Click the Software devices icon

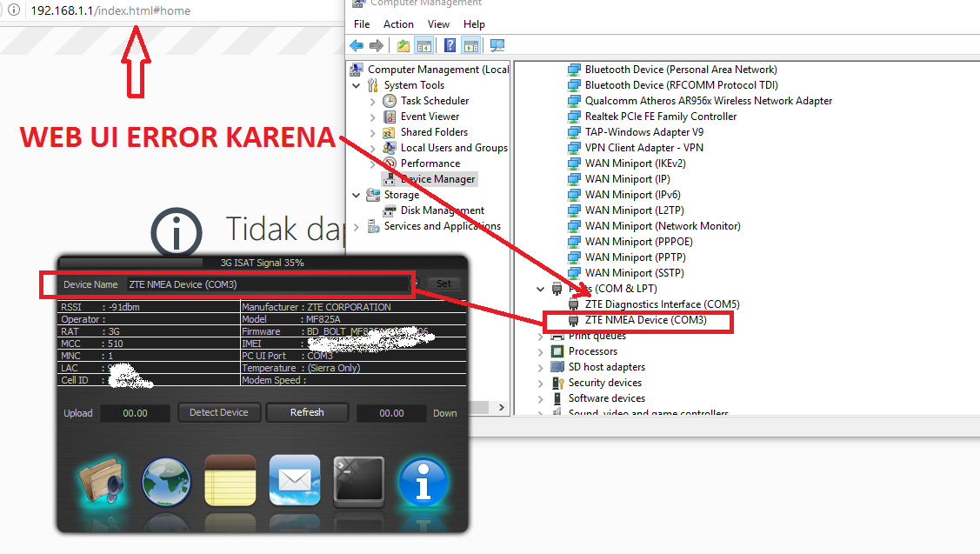point(557,398)
